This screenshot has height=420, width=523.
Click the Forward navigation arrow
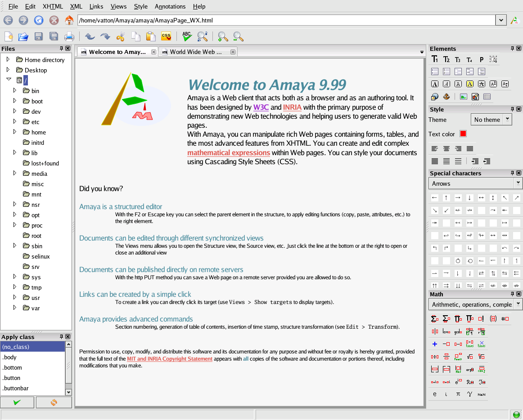tap(23, 20)
